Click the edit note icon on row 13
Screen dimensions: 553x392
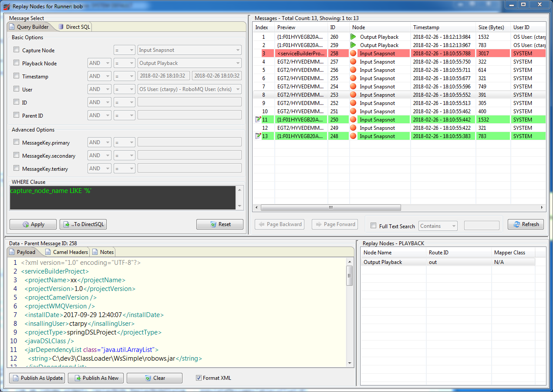point(257,136)
